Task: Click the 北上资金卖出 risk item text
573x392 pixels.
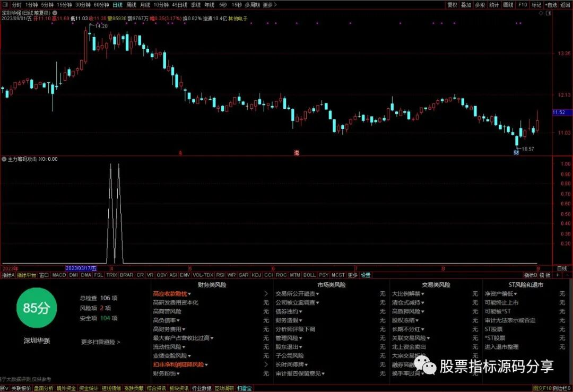Action: (409, 347)
